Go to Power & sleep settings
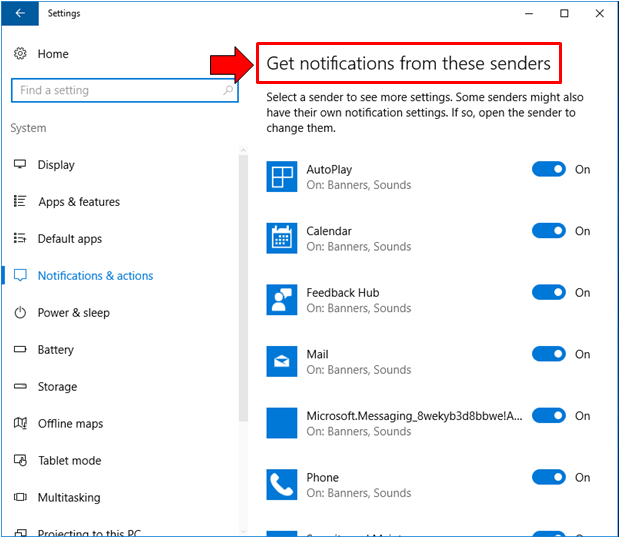 click(x=73, y=313)
